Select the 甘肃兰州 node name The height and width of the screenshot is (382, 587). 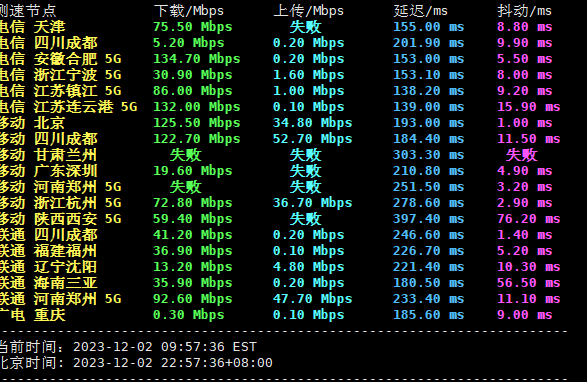click(x=66, y=155)
